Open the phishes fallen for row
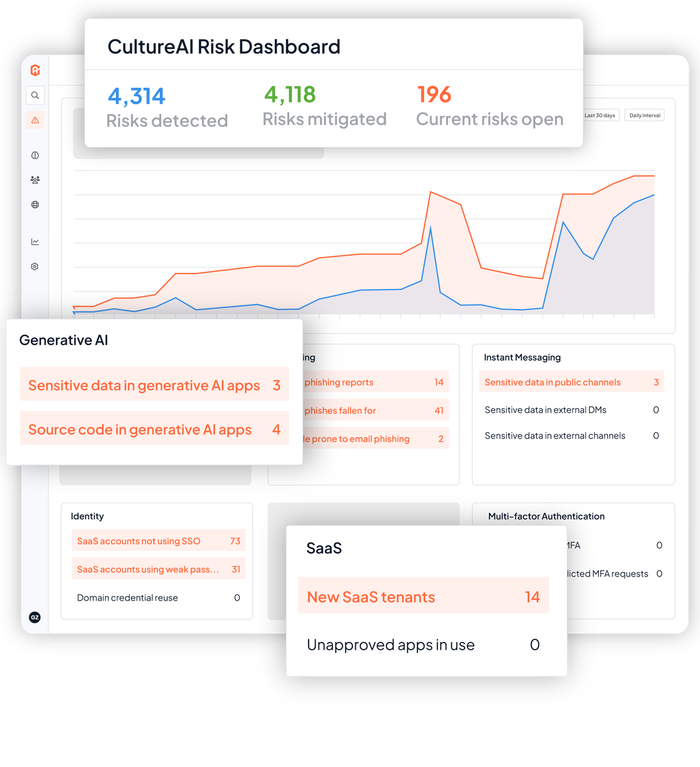Screen dimensions: 700x767 tap(375, 411)
